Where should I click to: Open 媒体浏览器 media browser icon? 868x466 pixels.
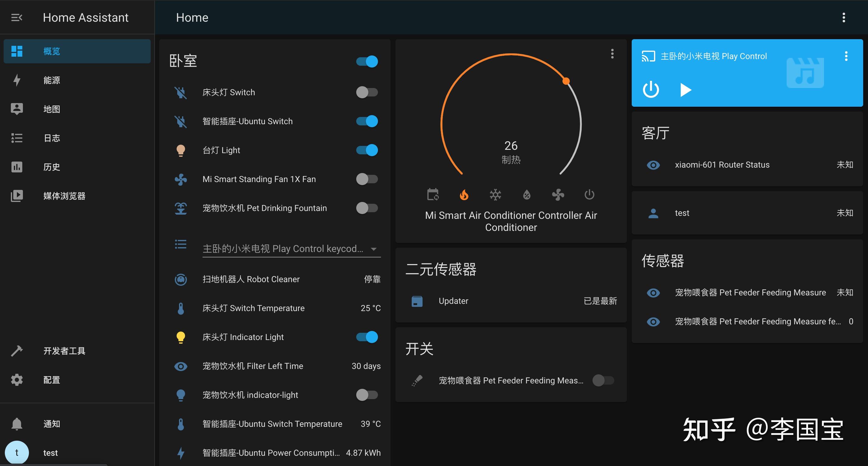[17, 196]
